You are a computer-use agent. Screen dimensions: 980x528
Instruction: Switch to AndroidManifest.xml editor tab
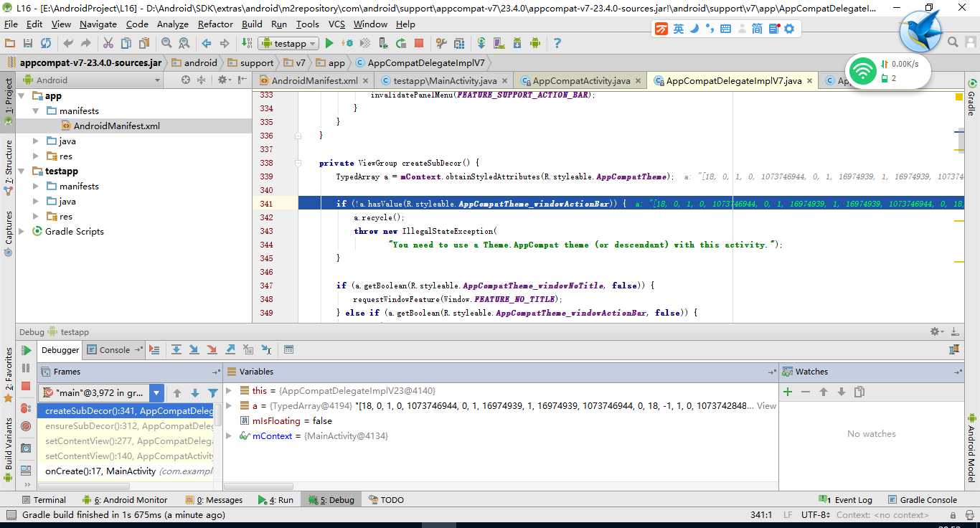coord(314,81)
